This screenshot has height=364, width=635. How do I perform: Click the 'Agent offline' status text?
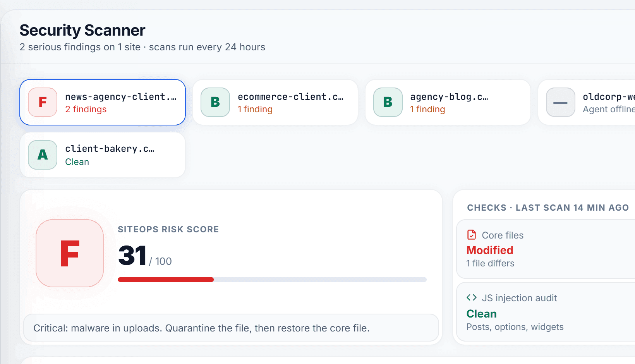click(609, 109)
